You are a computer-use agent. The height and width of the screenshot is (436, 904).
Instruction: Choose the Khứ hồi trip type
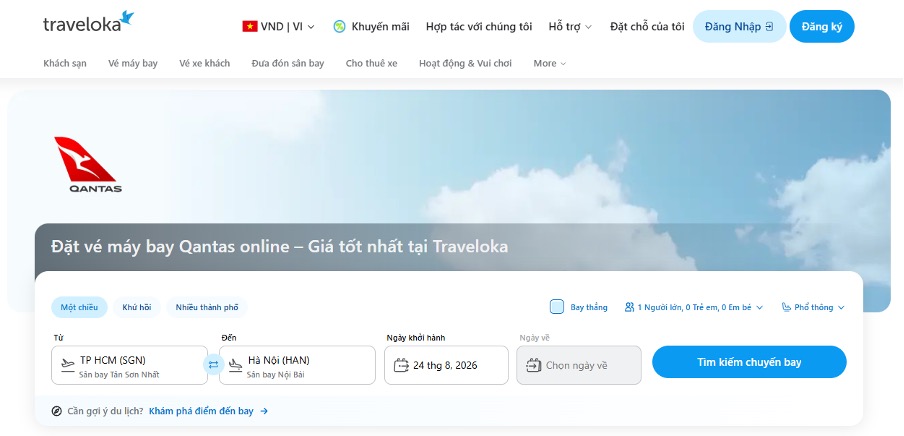click(x=137, y=307)
